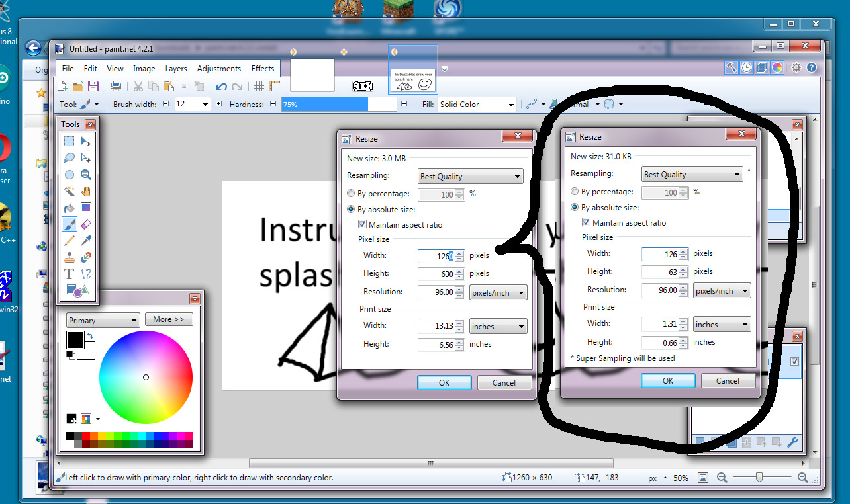Viewport: 850px width, 504px height.
Task: Open inches unit dropdown in 31.0 KB Resize dialog
Action: point(722,325)
